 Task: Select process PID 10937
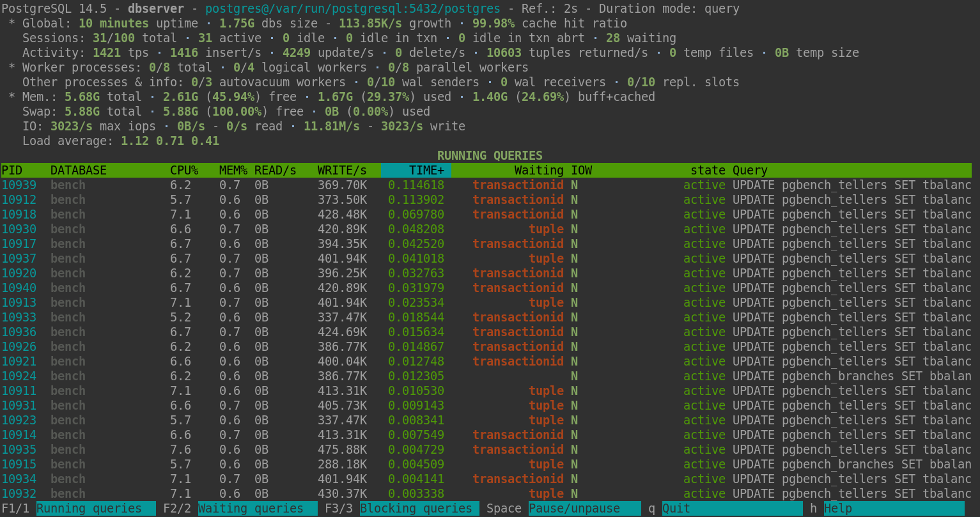click(19, 259)
